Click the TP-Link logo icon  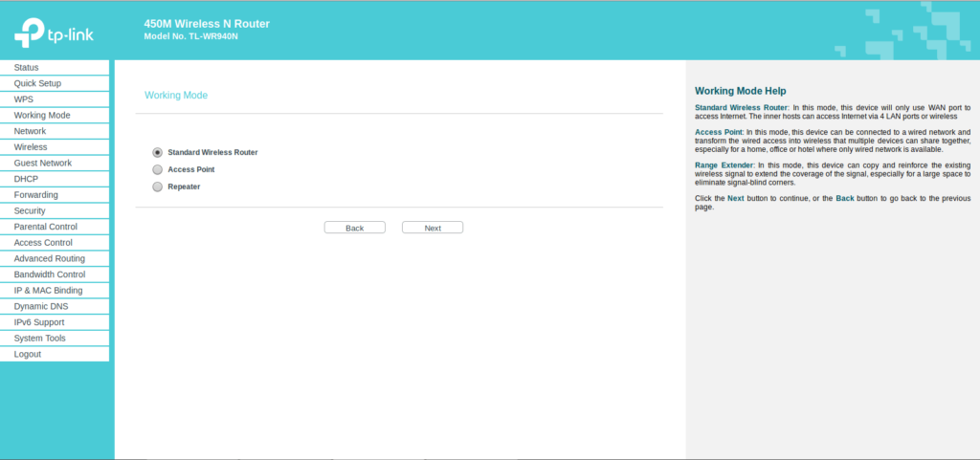tap(27, 32)
